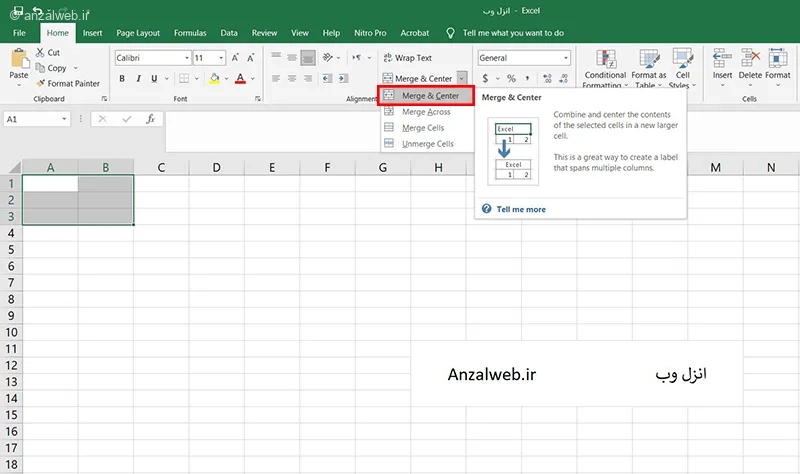This screenshot has width=800, height=474.
Task: Click the Align Right icon
Action: coord(308,79)
